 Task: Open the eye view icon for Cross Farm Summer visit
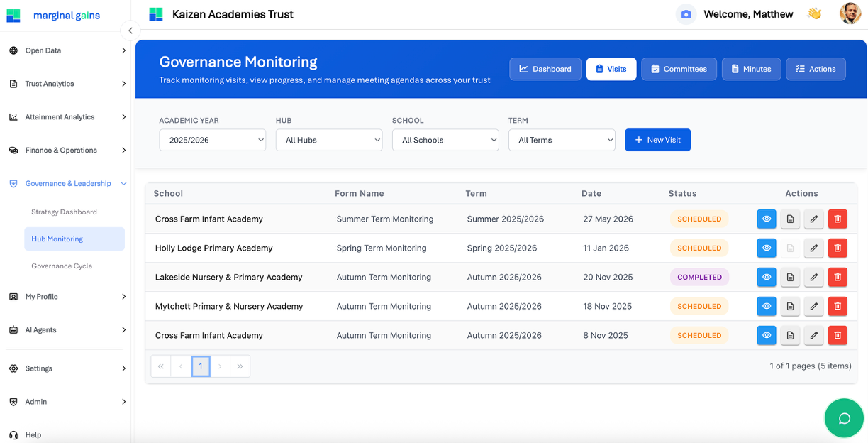[767, 219]
